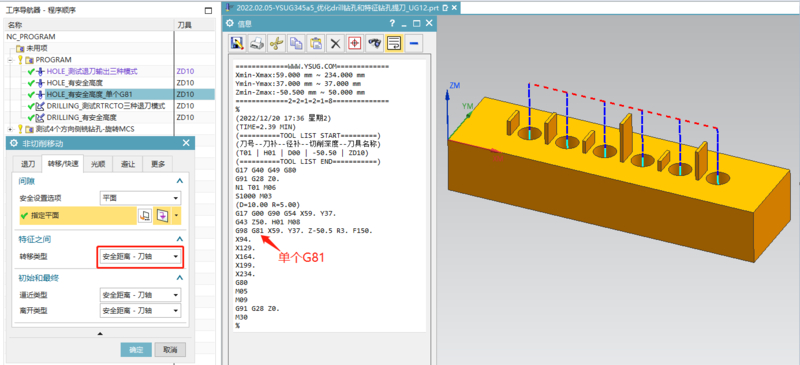Click the scissors Cut icon
The image size is (800, 365).
(x=276, y=44)
